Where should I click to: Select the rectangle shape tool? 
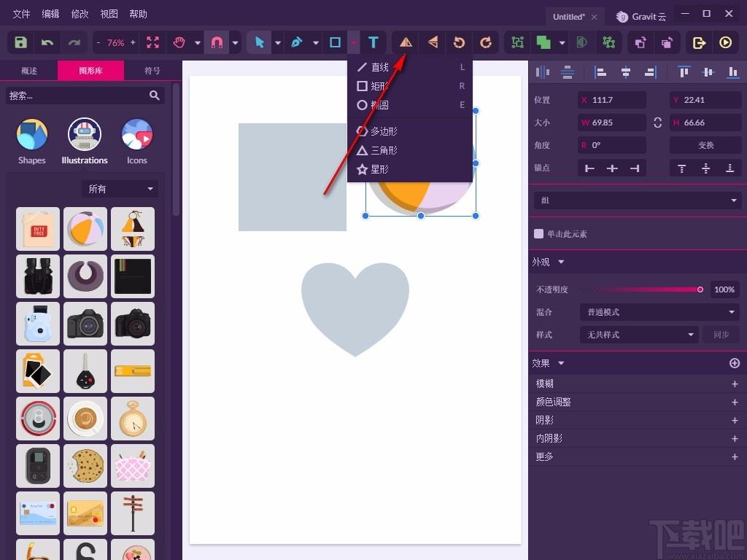[335, 42]
